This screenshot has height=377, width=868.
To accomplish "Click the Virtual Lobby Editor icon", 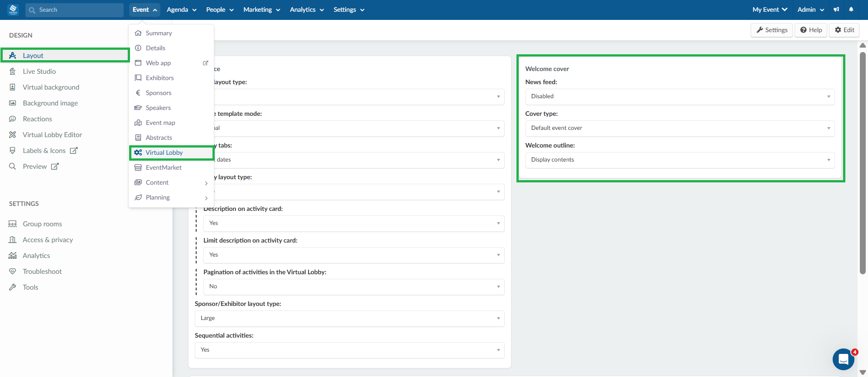I will pyautogui.click(x=13, y=135).
